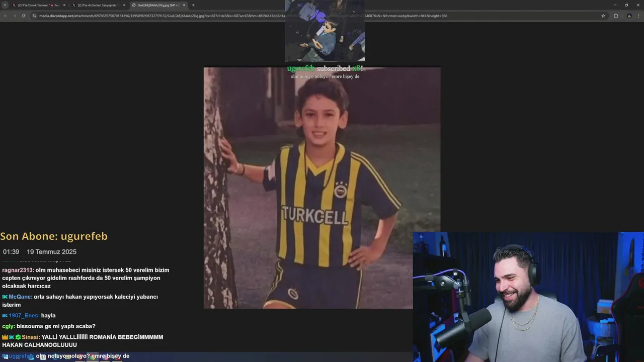The width and height of the screenshot is (644, 362).
Task: Click username Sinasi in chat
Action: 31,337
